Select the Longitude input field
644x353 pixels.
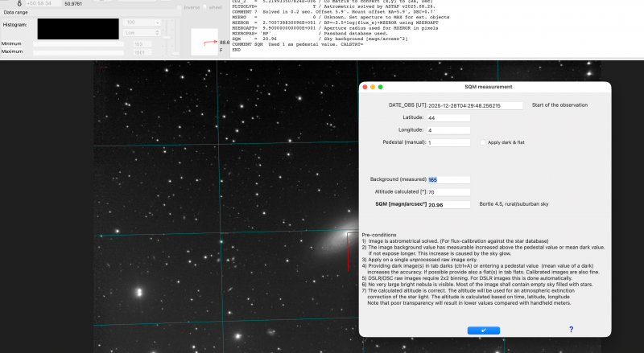coord(448,130)
